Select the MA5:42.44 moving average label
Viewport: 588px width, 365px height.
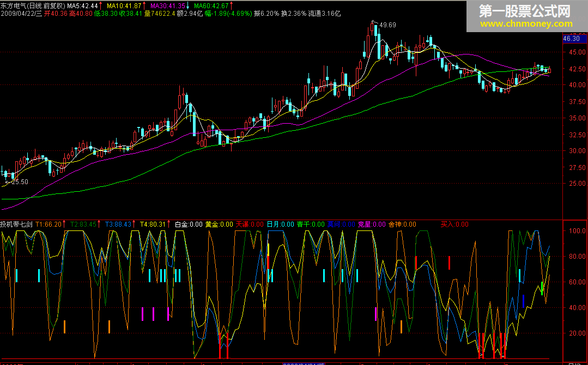pyautogui.click(x=82, y=5)
